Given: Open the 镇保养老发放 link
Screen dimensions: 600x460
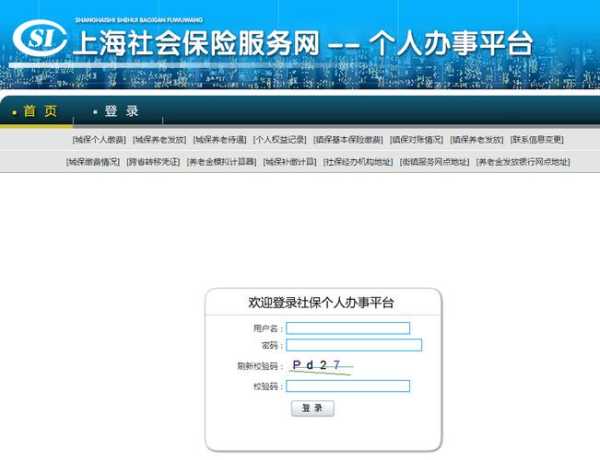Looking at the screenshot, I should click(x=476, y=140).
